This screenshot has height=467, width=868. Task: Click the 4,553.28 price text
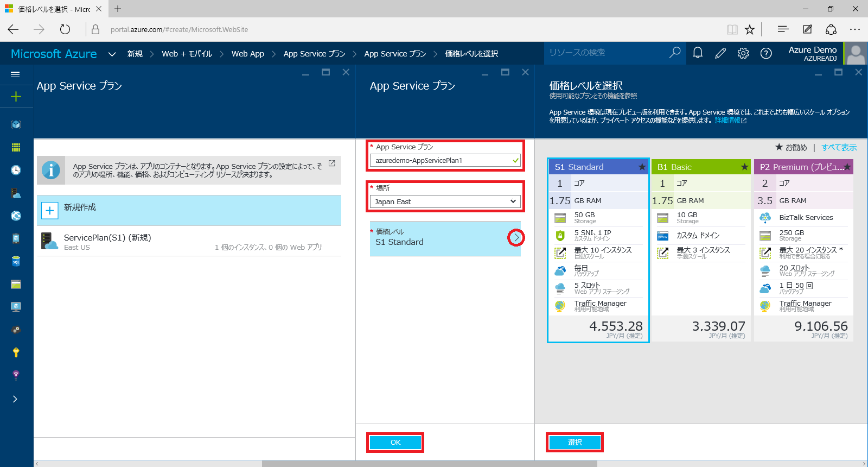[x=616, y=326]
